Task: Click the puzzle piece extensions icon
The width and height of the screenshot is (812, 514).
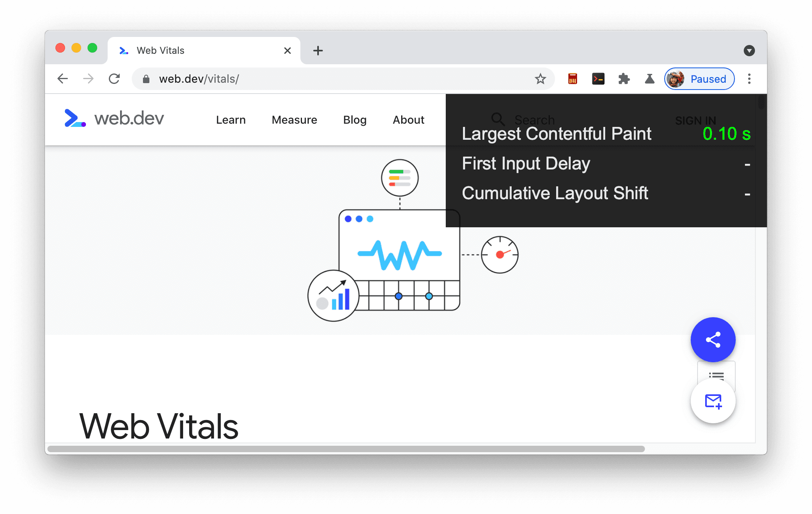Action: (625, 79)
